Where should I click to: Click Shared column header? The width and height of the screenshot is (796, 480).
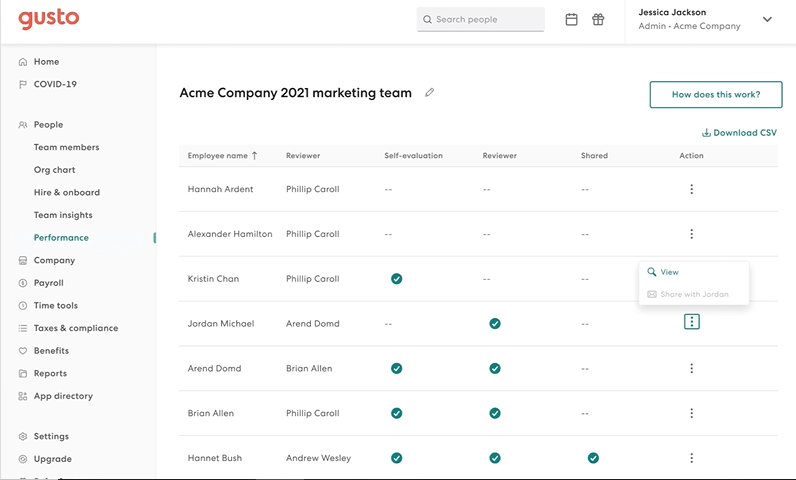[594, 156]
